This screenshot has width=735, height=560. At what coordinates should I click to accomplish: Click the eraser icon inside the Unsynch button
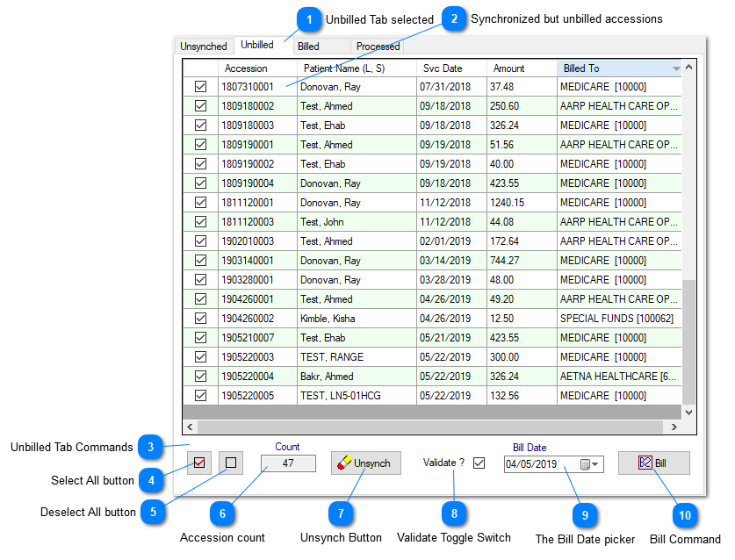click(344, 463)
